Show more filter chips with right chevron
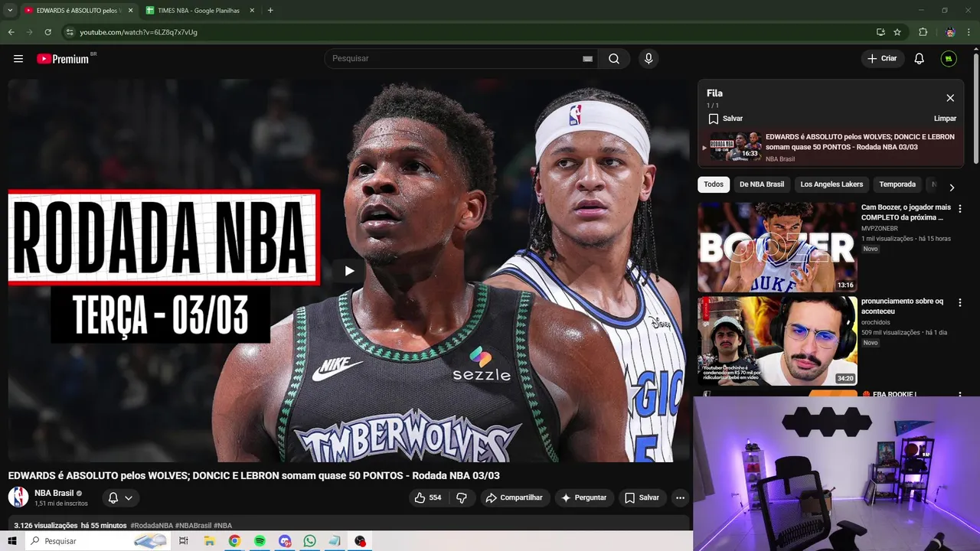980x551 pixels. pyautogui.click(x=952, y=187)
